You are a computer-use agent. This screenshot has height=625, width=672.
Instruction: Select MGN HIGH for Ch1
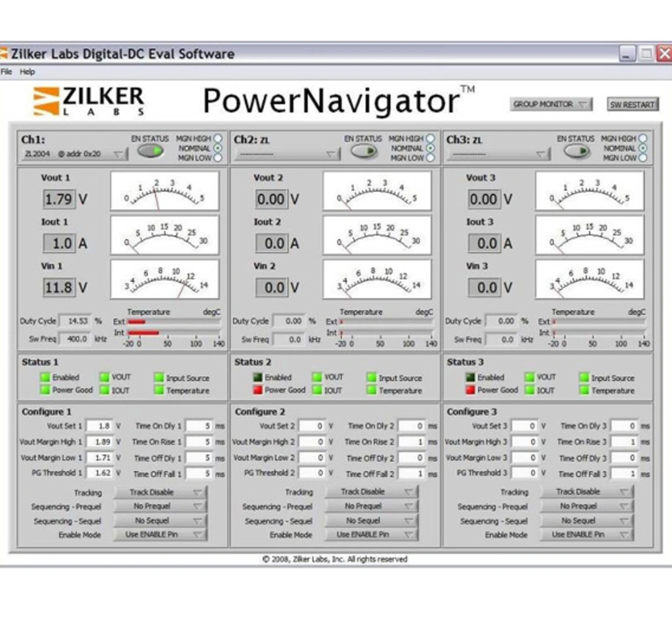coord(217,139)
